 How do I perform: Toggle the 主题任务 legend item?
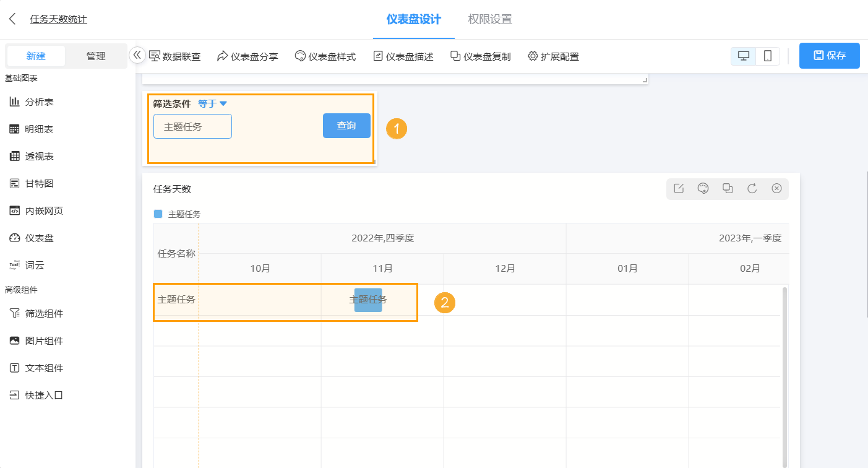point(175,214)
